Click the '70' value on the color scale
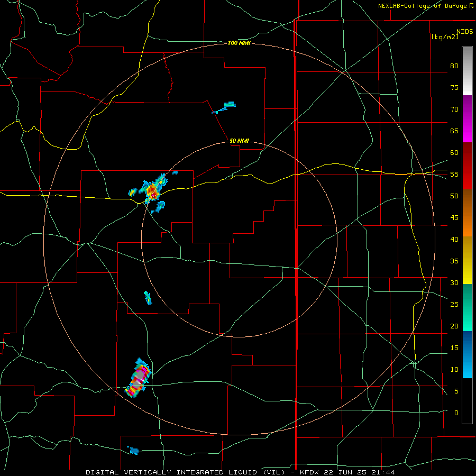 (x=454, y=109)
